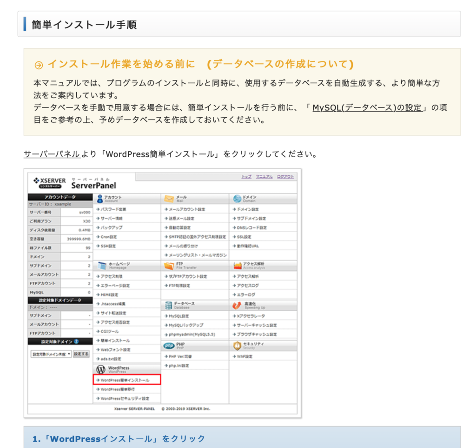Open Webフォント設定
Image resolution: width=476 pixels, height=448 pixels.
[115, 349]
